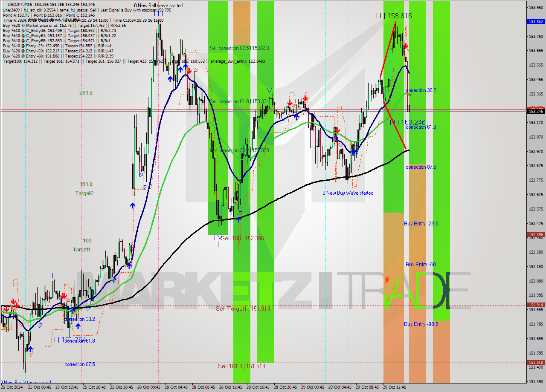Select the 'Buy Entry -50' label
This screenshot has height=392, width=546.
click(x=421, y=265)
